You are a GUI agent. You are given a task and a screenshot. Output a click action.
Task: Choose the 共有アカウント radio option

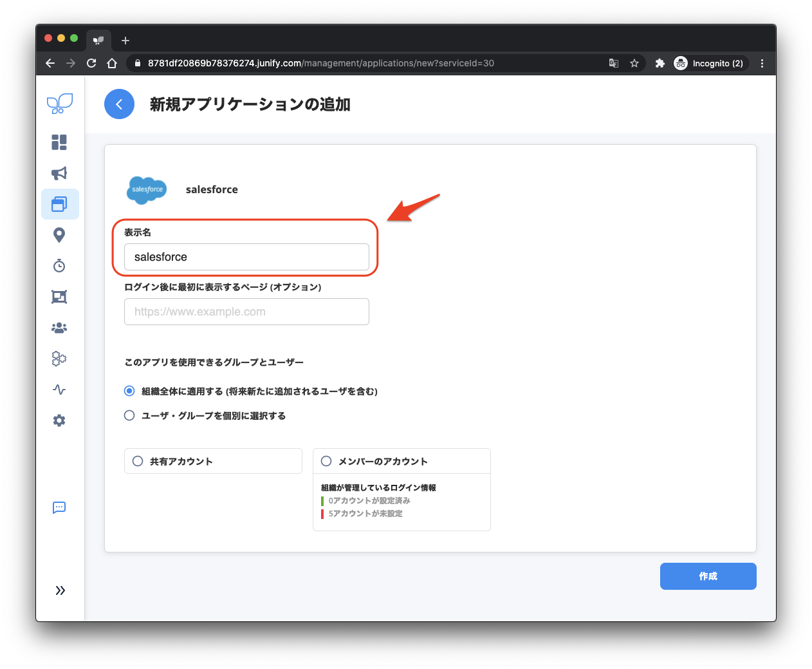(x=138, y=461)
